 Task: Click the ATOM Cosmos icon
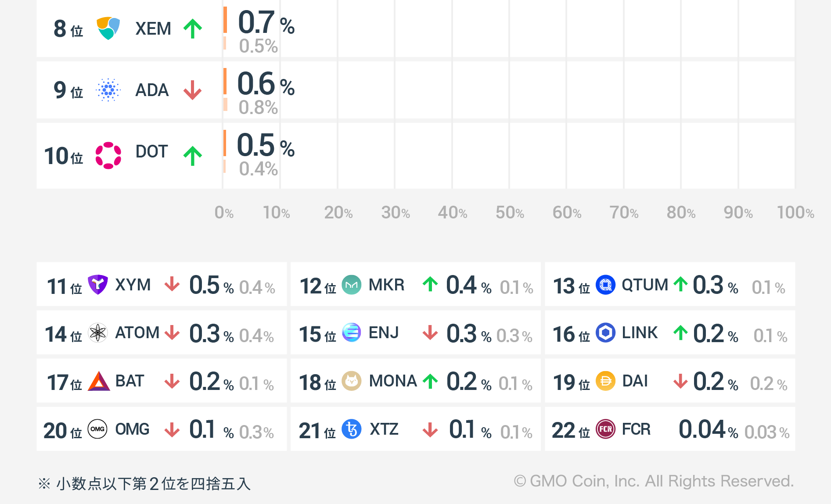[97, 333]
